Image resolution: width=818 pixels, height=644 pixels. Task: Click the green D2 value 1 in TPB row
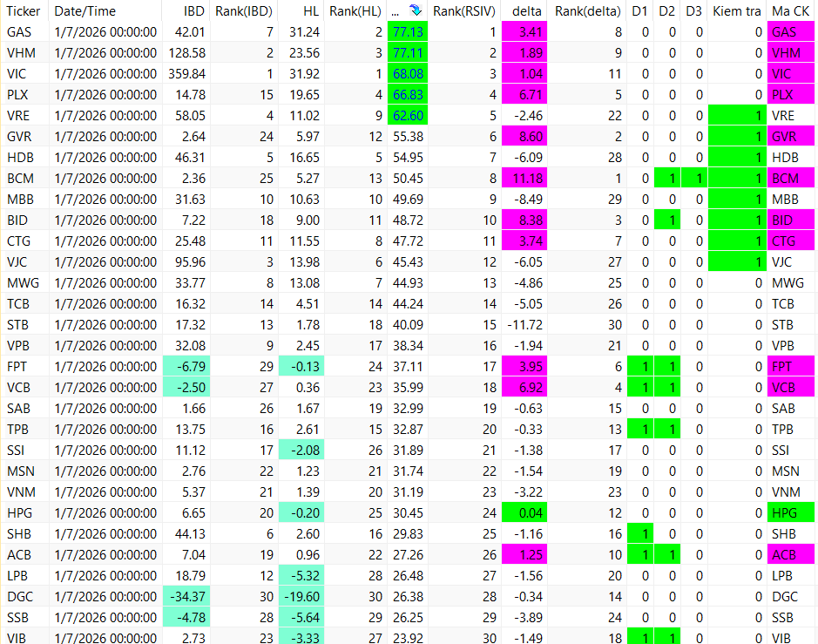666,429
